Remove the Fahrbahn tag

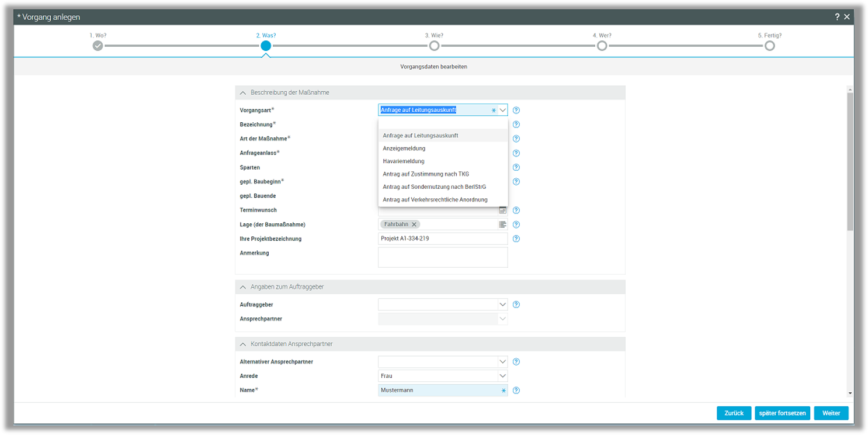click(x=414, y=225)
